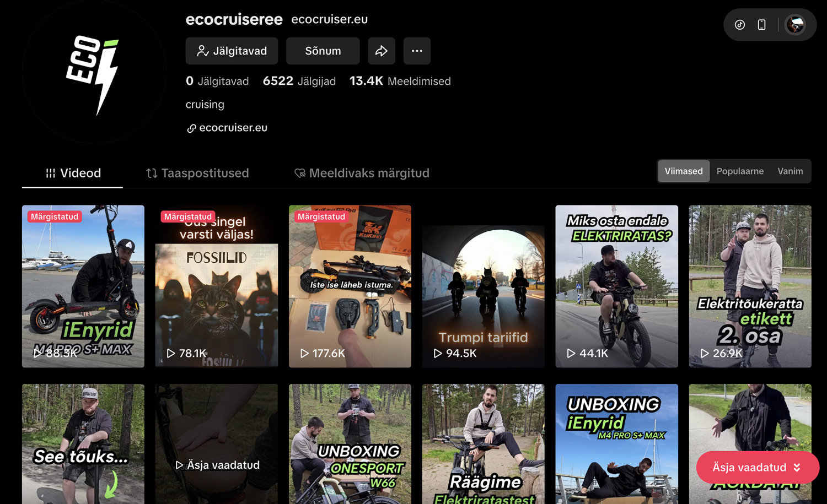Viewport: 827px width, 504px height.
Task: Click the ECO lightning profile picture
Action: 94,72
